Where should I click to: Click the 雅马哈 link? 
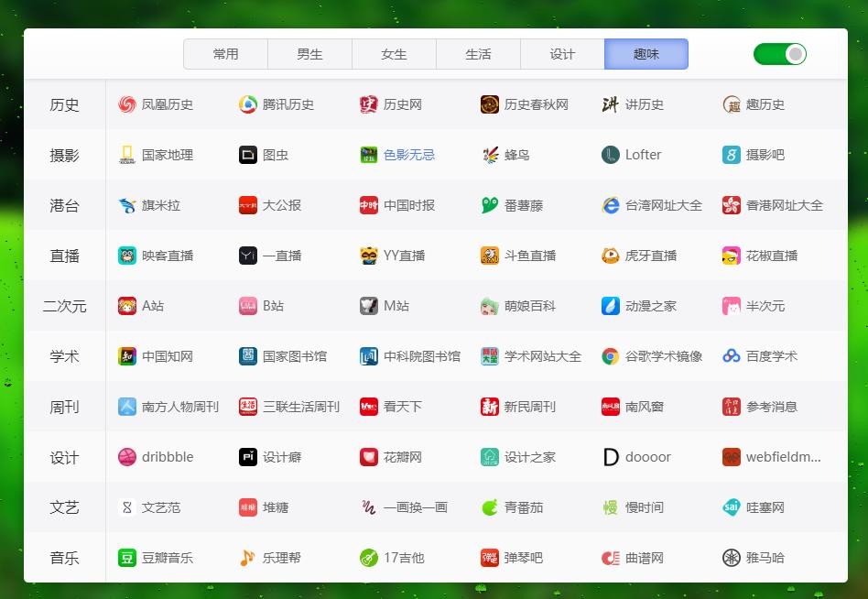coord(765,558)
